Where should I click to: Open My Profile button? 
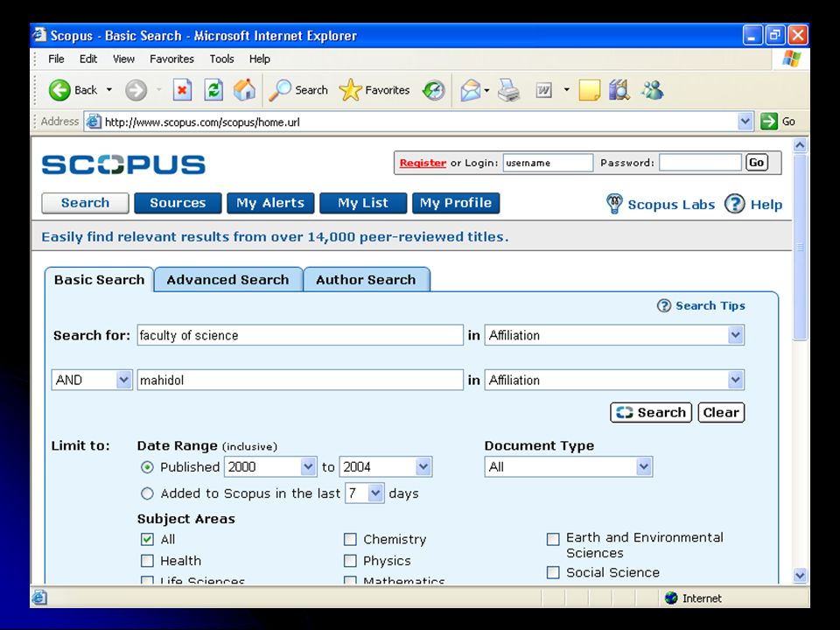click(x=456, y=203)
